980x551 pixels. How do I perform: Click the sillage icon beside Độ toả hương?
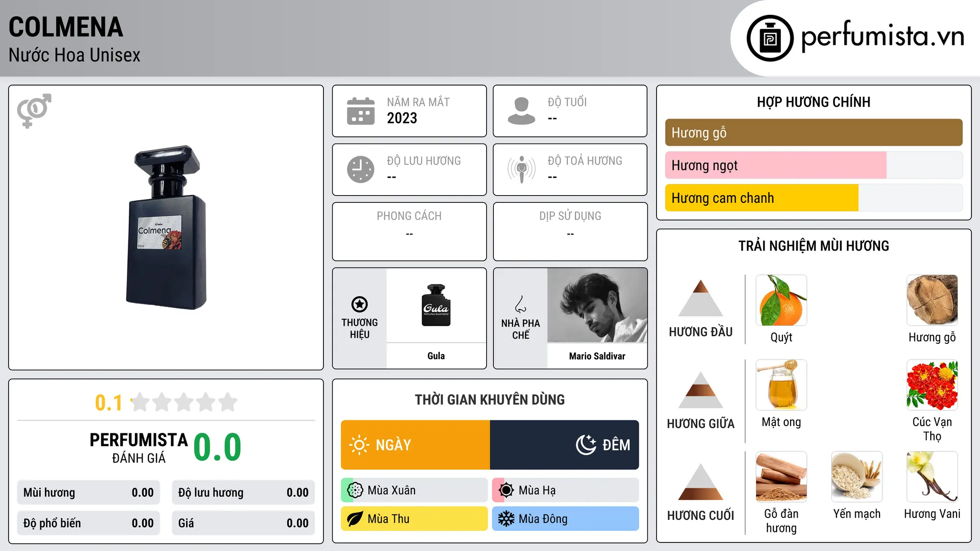pos(522,169)
